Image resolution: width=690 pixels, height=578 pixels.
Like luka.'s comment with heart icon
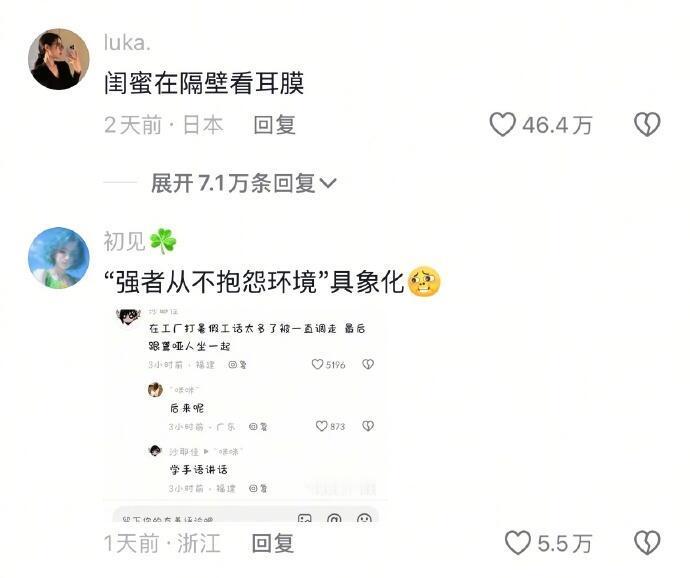coord(502,124)
